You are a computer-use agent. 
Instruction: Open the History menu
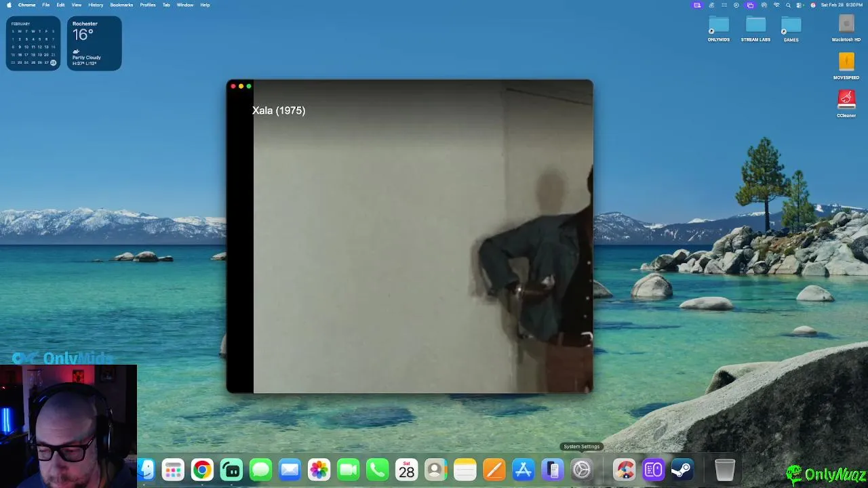pos(96,5)
